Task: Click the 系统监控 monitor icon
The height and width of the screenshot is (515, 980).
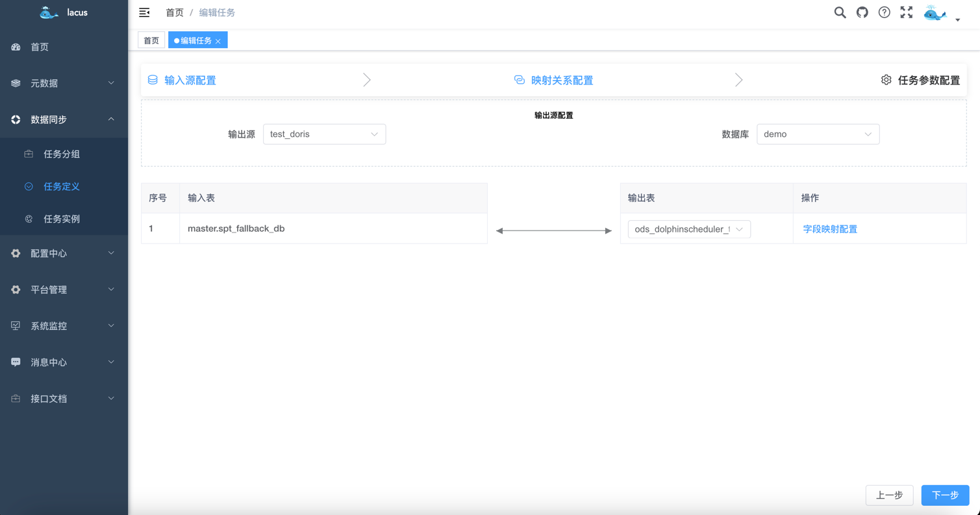Action: pyautogui.click(x=16, y=326)
